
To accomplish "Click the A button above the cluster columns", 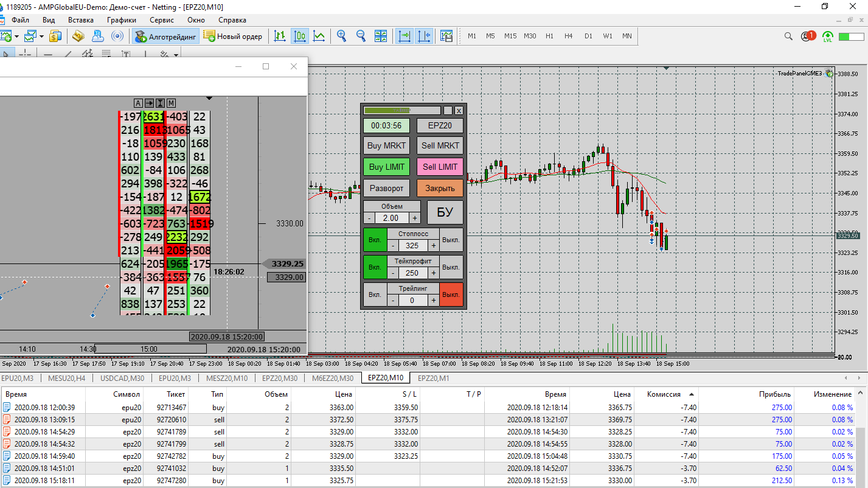I will pyautogui.click(x=138, y=103).
